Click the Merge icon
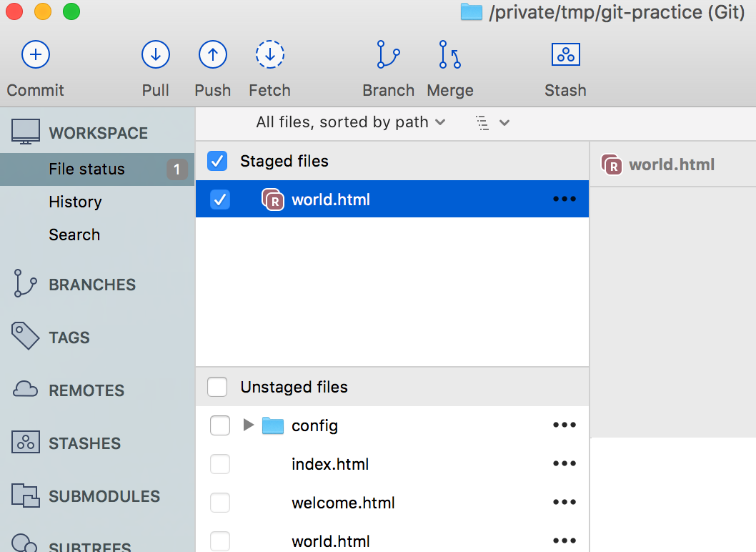 pos(449,54)
